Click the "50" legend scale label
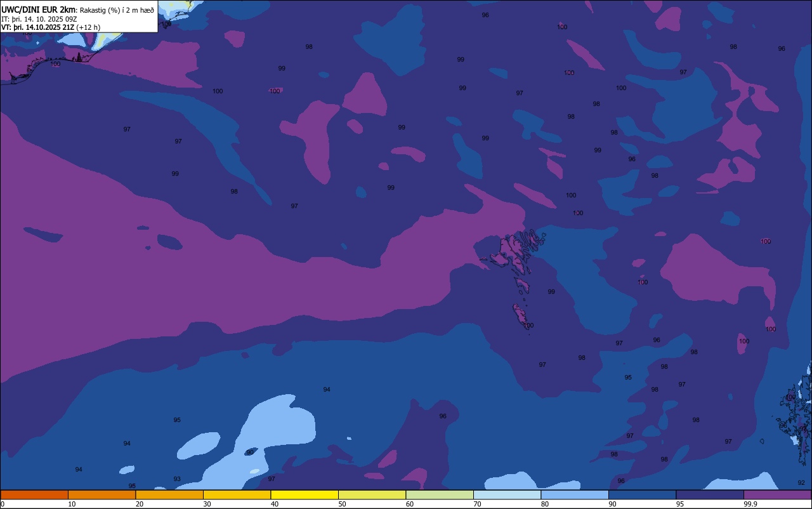The width and height of the screenshot is (812, 509). (342, 504)
